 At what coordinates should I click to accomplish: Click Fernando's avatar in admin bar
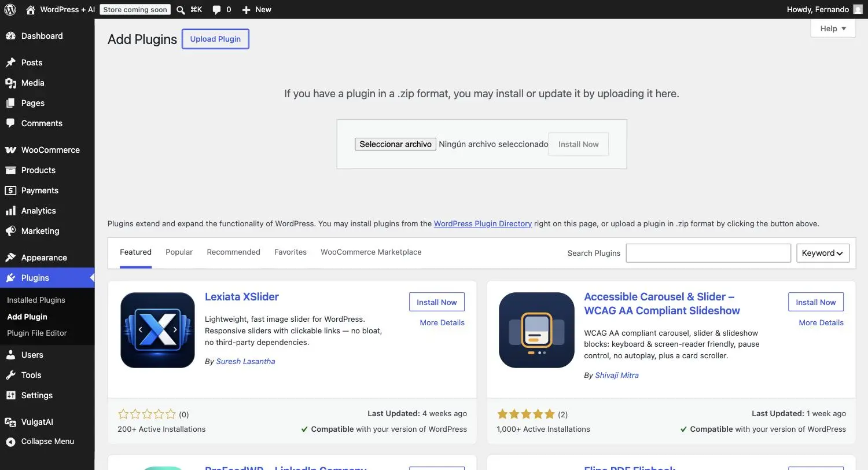point(858,9)
